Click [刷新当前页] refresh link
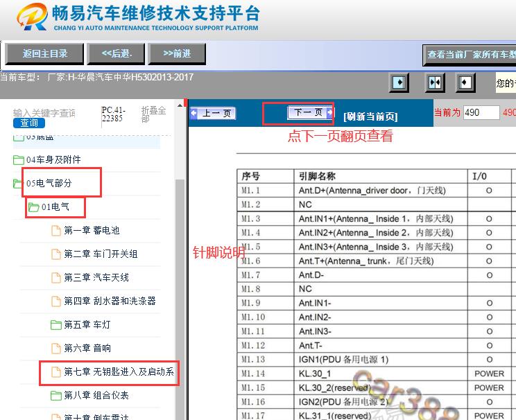Screen dimensions: 516x420 click(370, 116)
